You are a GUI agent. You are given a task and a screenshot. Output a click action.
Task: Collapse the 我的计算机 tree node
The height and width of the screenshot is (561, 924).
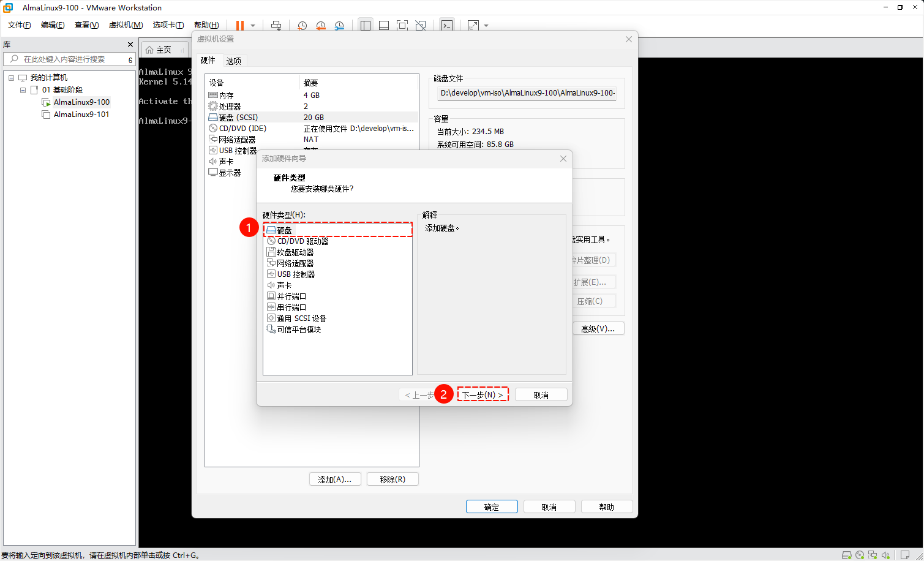coord(11,78)
